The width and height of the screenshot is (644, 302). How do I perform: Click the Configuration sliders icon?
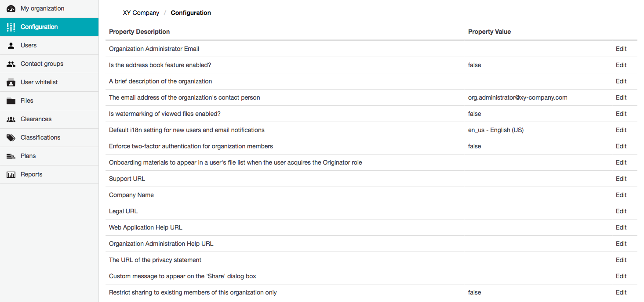(x=11, y=27)
